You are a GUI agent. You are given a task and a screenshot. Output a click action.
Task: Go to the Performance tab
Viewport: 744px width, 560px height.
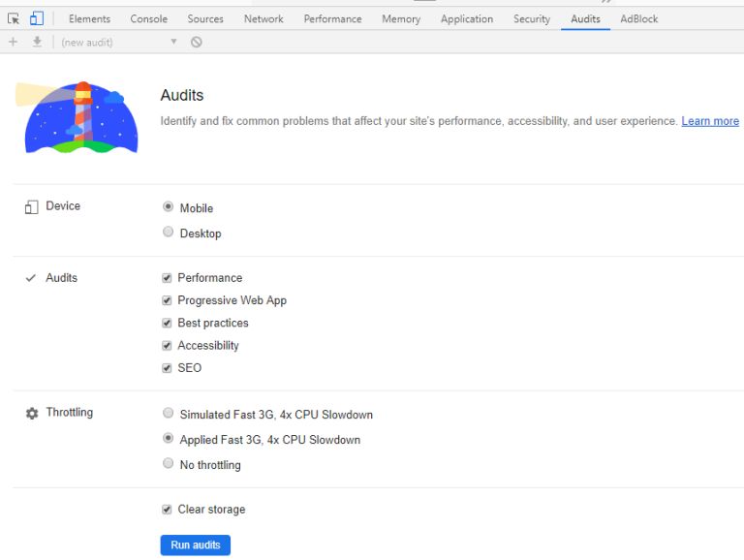(332, 19)
